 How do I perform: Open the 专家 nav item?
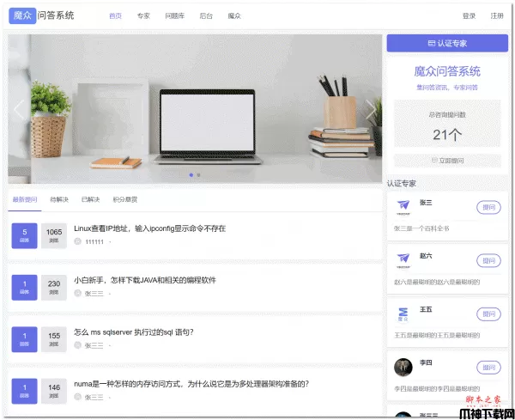143,15
